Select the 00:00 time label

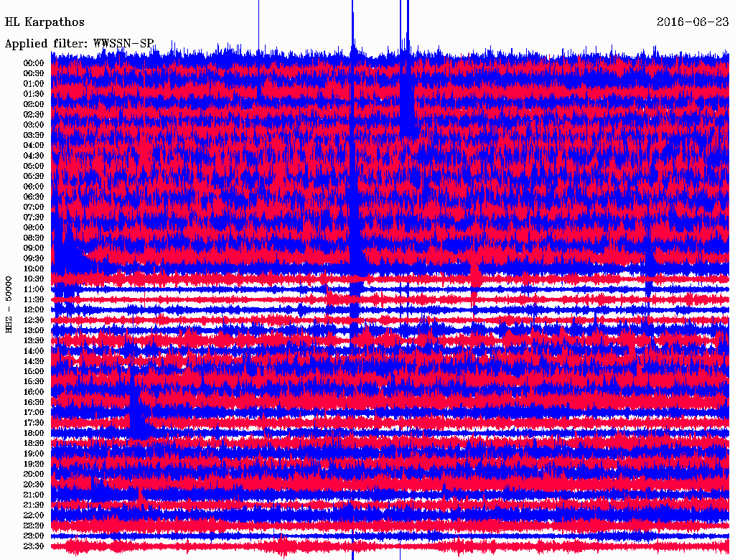(x=34, y=63)
